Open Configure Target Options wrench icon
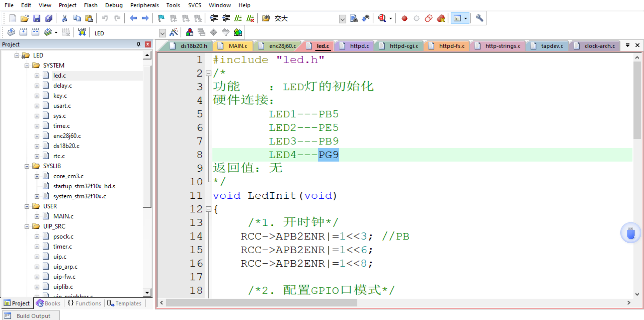 [x=479, y=18]
